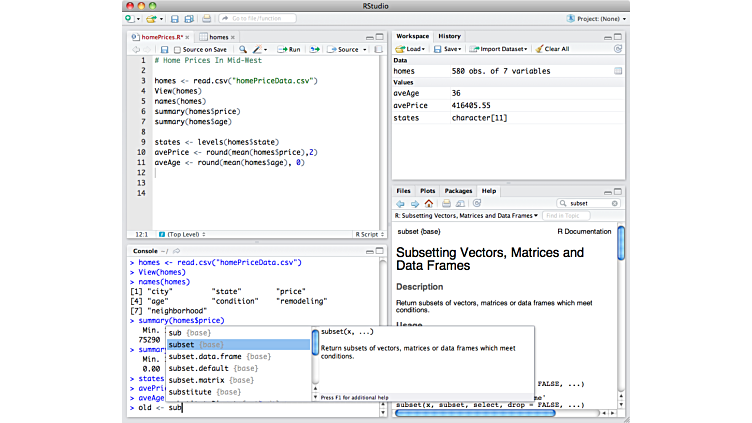
Task: Click the print icon in main toolbar
Action: 206,19
